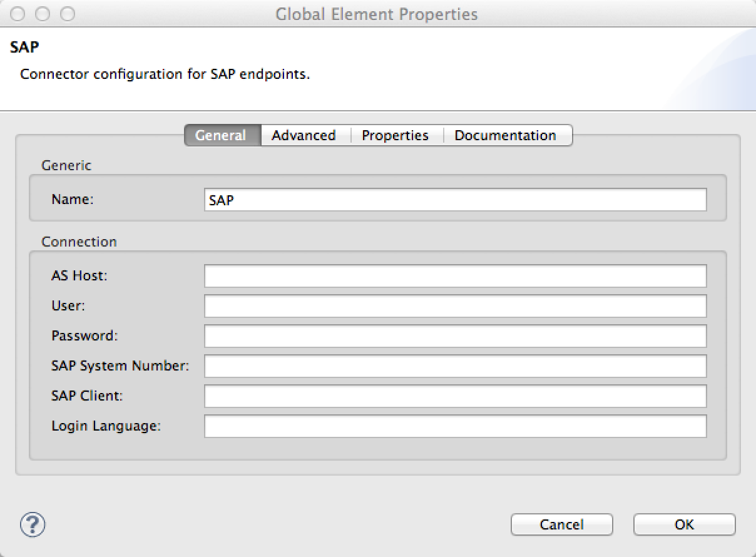Viewport: 756px width, 557px height.
Task: Click the Global Element Properties title bar
Action: point(377,14)
